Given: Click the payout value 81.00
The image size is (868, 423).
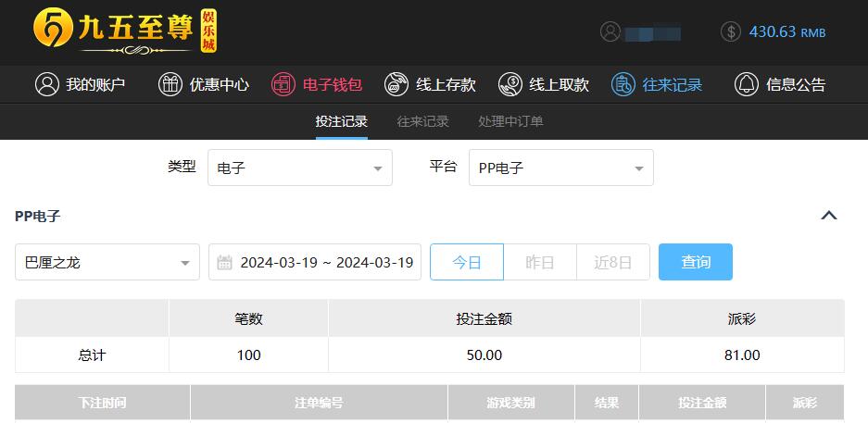Looking at the screenshot, I should tap(742, 355).
